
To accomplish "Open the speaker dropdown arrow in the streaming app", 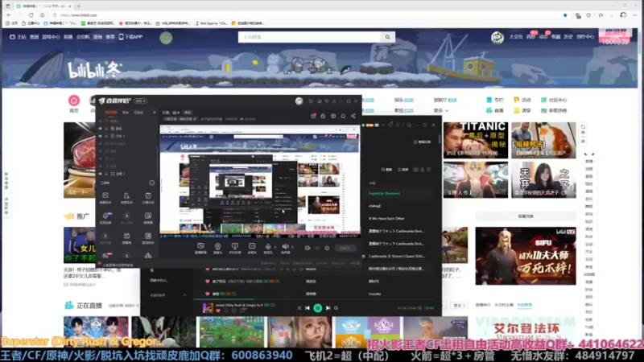I will coord(292,247).
